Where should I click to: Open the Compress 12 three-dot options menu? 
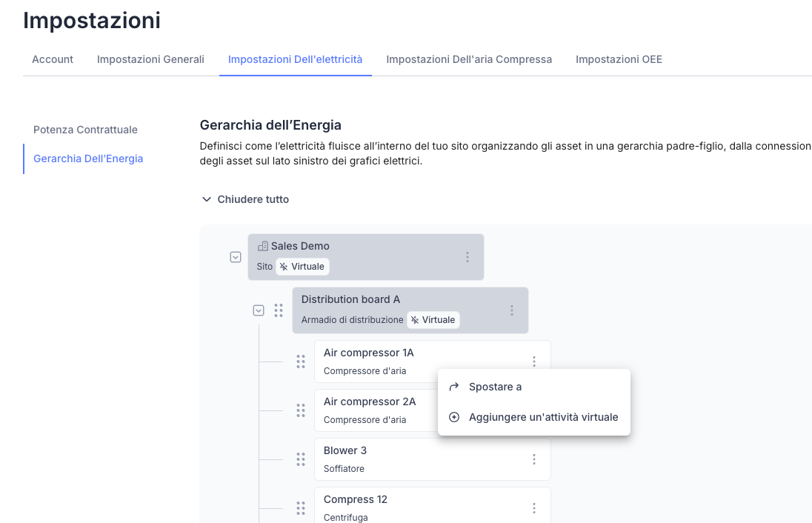[x=534, y=508]
